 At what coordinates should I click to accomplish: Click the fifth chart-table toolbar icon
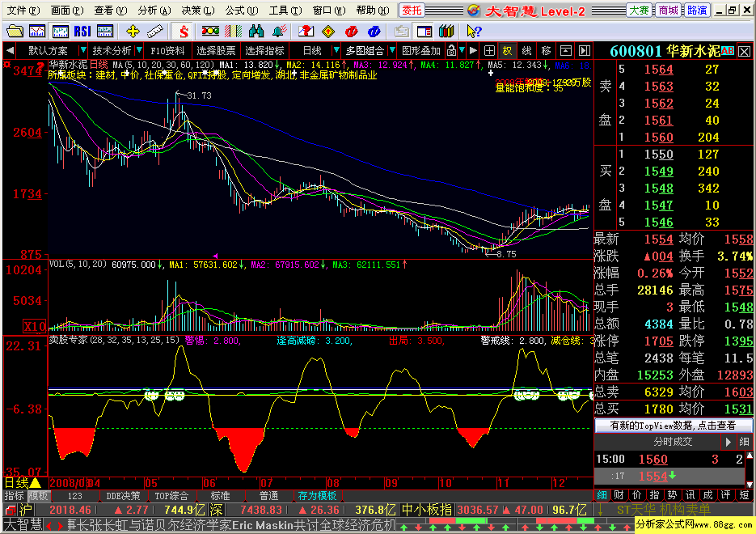coord(105,32)
